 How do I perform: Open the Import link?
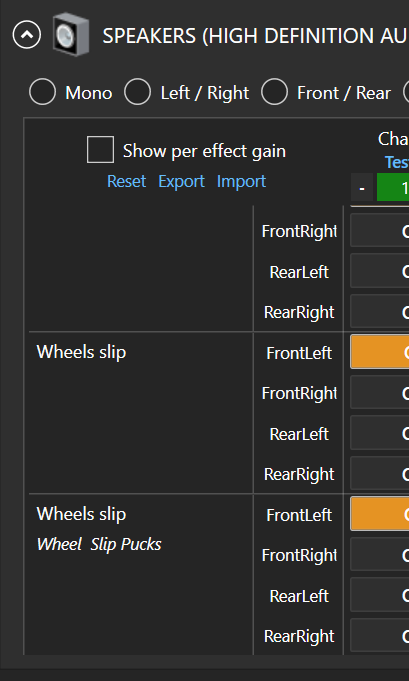(x=241, y=181)
